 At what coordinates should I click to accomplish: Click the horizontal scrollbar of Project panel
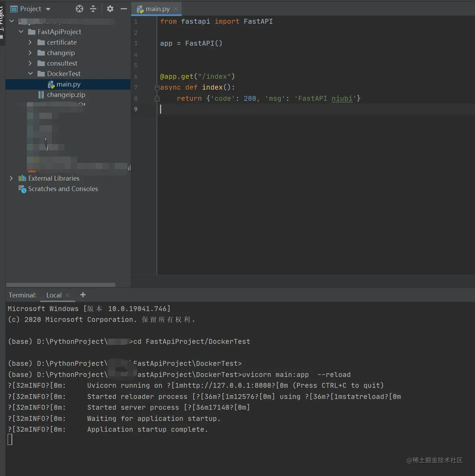click(61, 285)
